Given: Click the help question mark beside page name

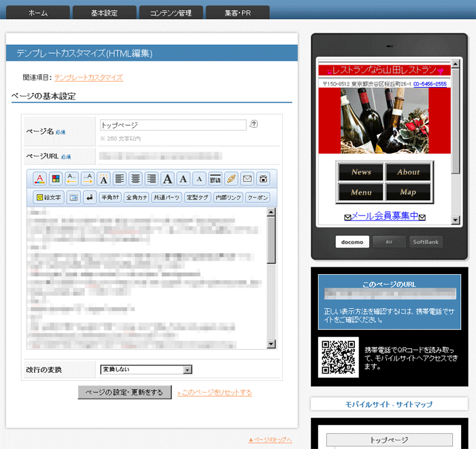Looking at the screenshot, I should (254, 124).
